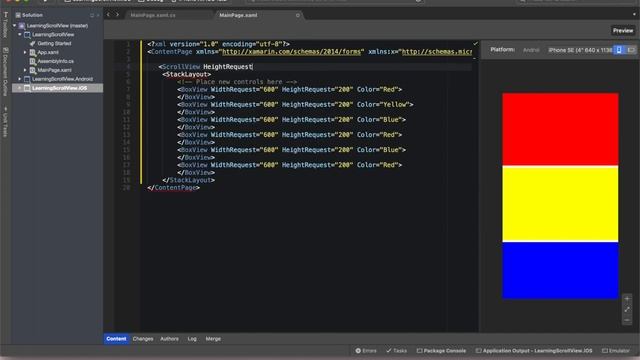Select portrait orientation in the previewer
640x360 pixels.
619,50
